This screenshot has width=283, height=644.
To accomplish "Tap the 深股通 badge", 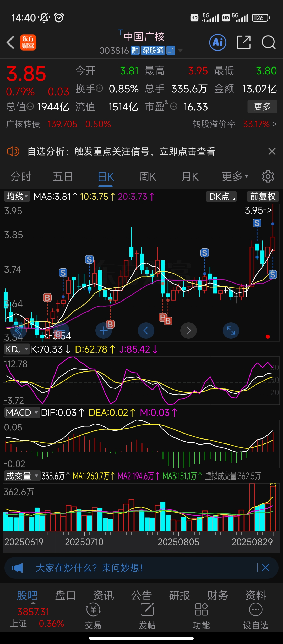I will pyautogui.click(x=153, y=51).
